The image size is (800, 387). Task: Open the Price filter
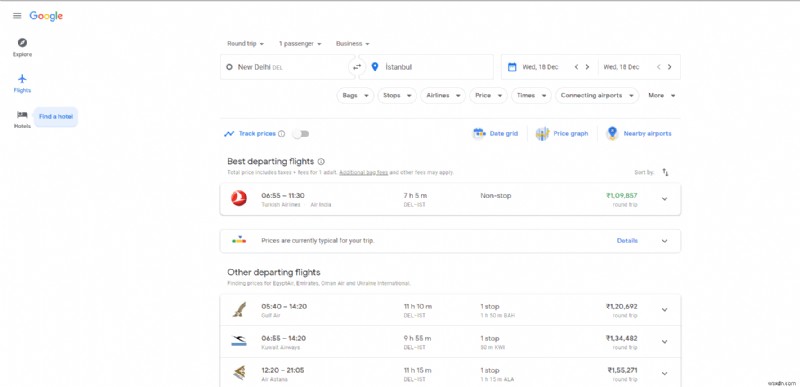(488, 95)
